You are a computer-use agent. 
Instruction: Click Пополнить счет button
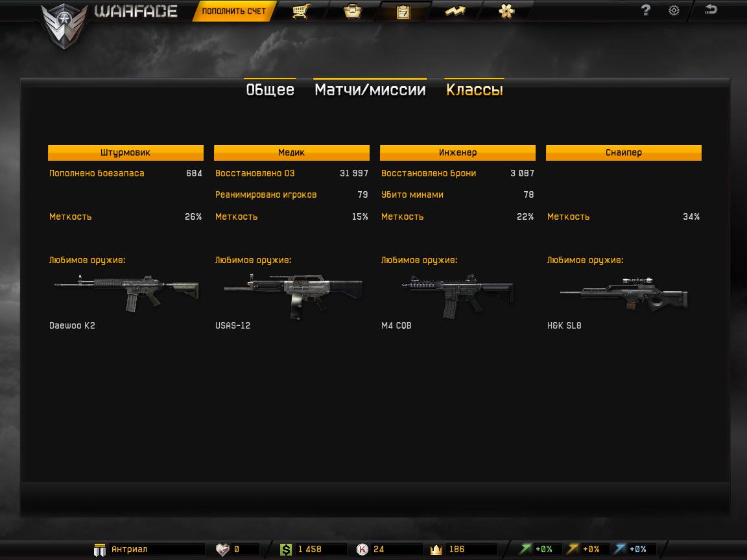[x=233, y=11]
